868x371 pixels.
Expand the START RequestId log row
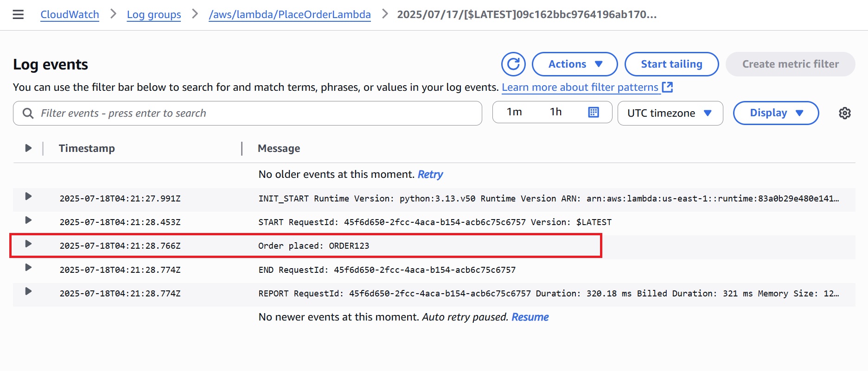(x=28, y=220)
